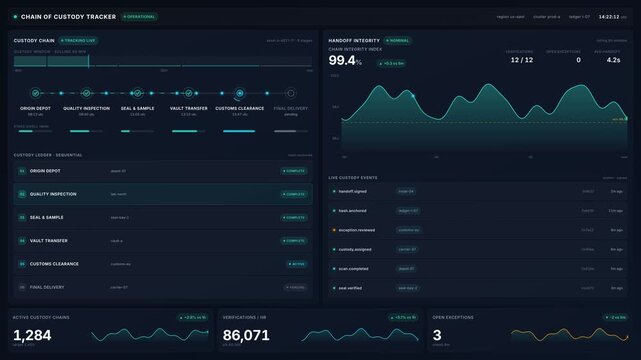The height and width of the screenshot is (360, 641).
Task: Click the COMPLETE badge on Seal & Sample row
Action: (294, 217)
